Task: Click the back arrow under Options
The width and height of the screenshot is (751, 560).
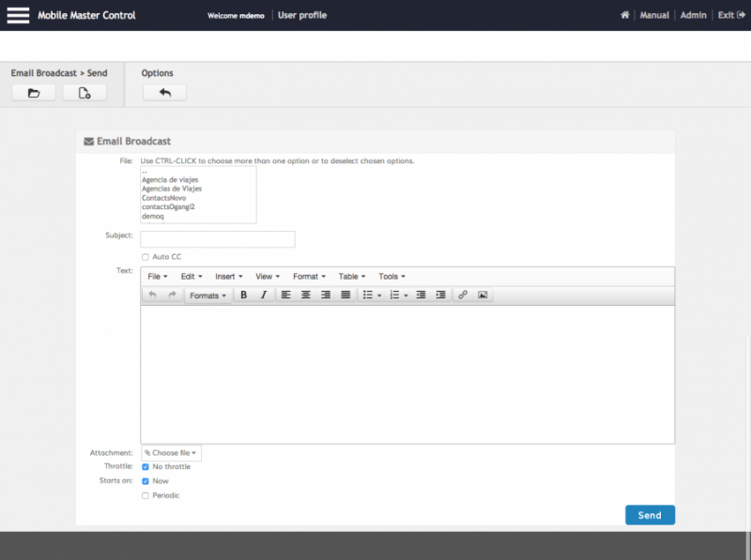Action: point(165,93)
